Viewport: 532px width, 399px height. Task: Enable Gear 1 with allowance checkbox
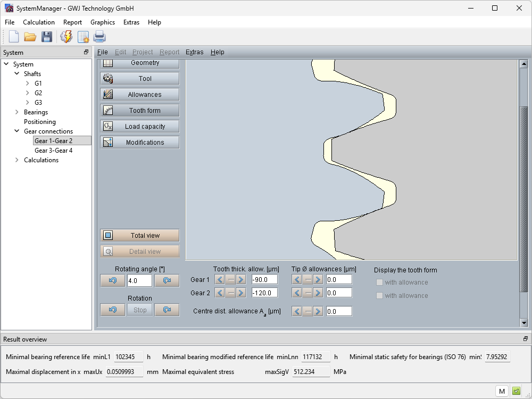pyautogui.click(x=379, y=282)
